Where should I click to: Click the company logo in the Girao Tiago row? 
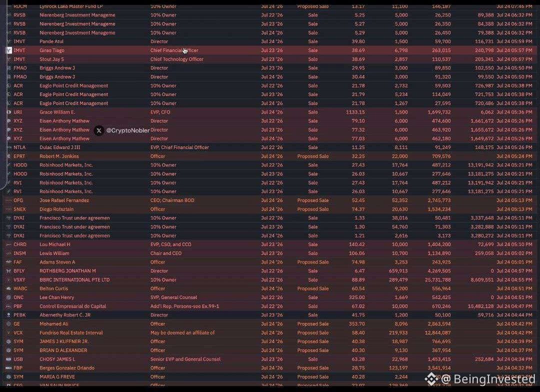tap(9, 50)
